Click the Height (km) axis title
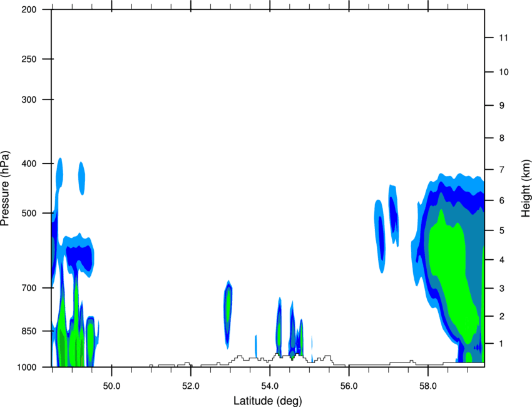The height and width of the screenshot is (407, 532). click(526, 188)
